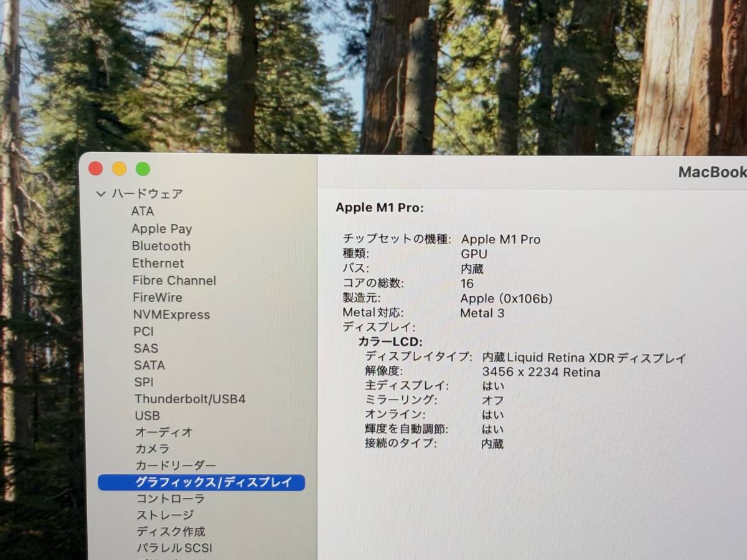Click the 輝度を自動調節 value はい
747x560 pixels.
point(493,429)
